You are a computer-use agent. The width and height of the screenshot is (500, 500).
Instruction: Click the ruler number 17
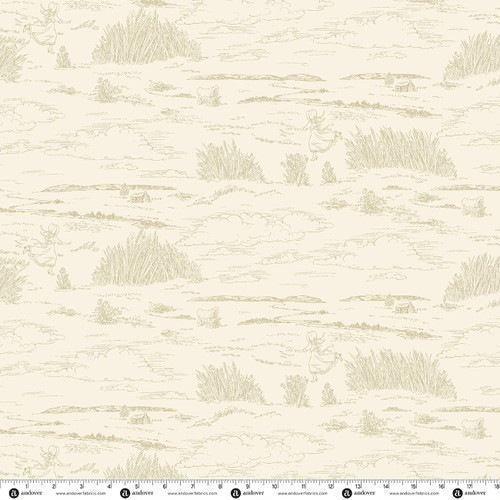coord(469,486)
